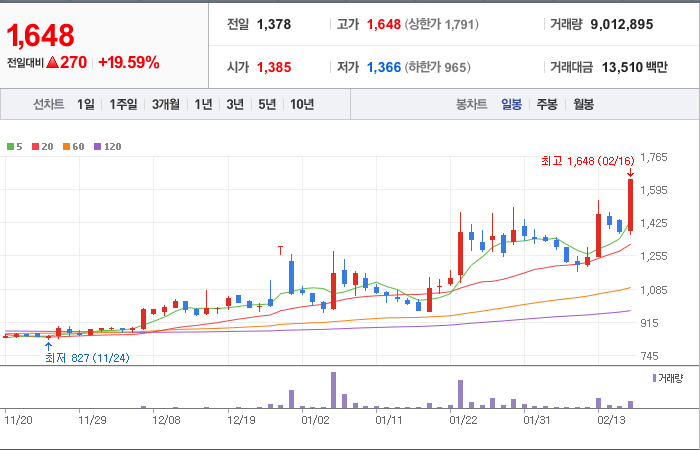Screen dimensions: 700x450
Task: Click the 거래량 value 9,012,895
Action: (621, 24)
